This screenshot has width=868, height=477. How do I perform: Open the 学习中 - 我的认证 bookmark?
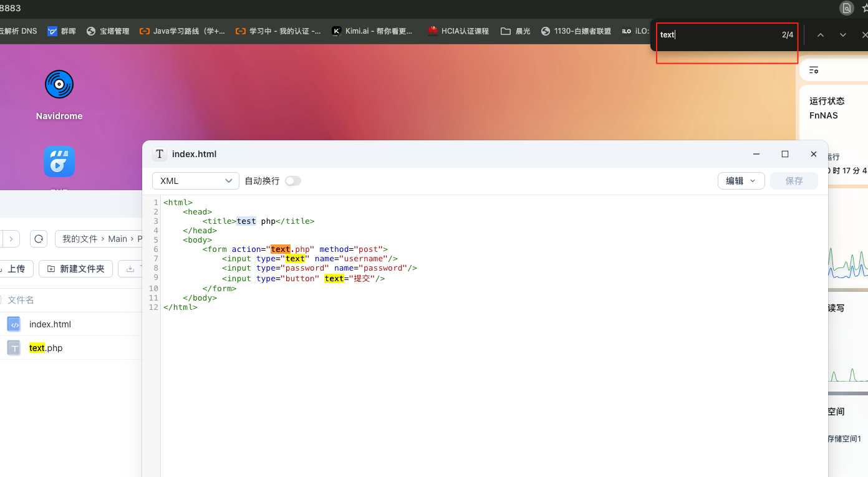click(x=278, y=31)
